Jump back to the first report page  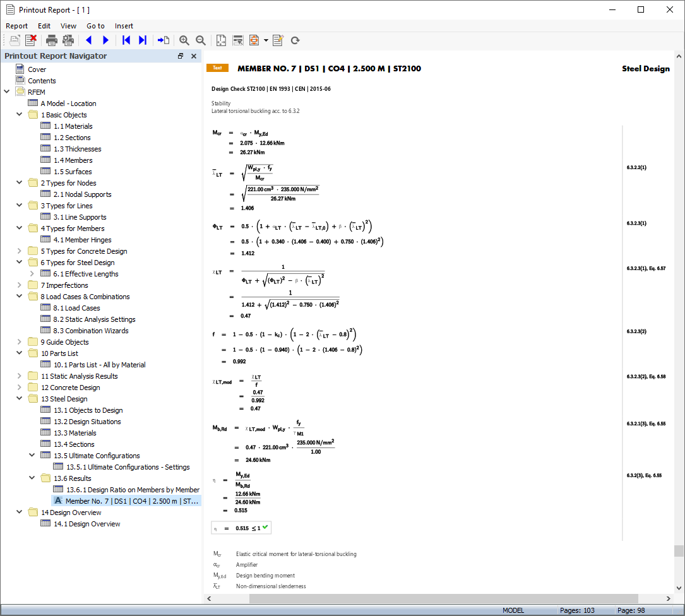pyautogui.click(x=126, y=40)
